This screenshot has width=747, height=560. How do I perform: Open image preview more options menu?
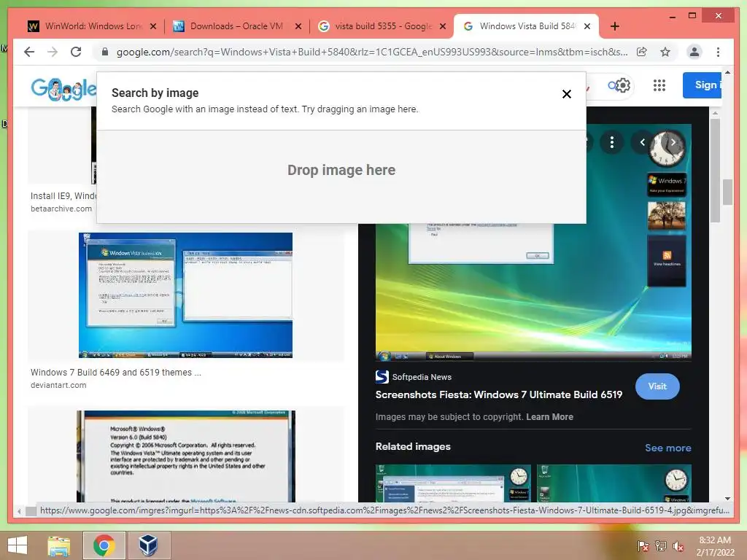coord(612,142)
